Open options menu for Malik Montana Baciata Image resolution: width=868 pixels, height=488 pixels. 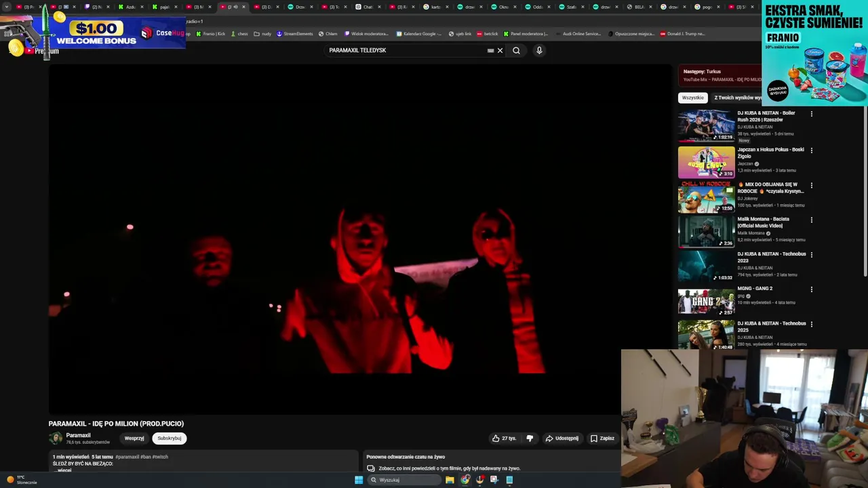click(x=811, y=220)
